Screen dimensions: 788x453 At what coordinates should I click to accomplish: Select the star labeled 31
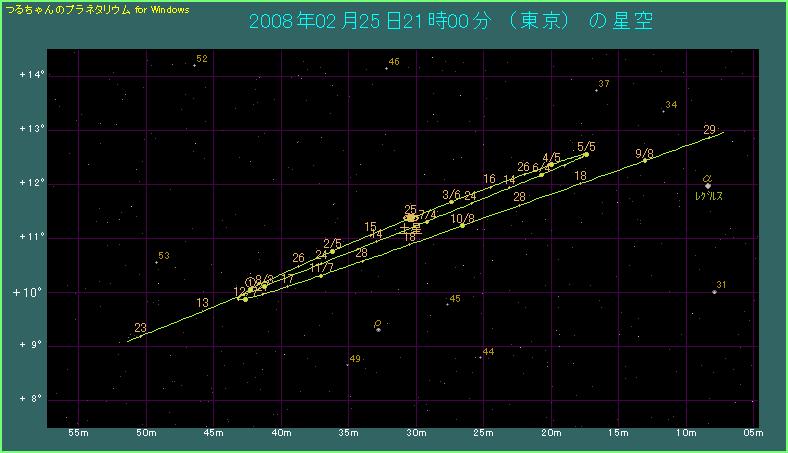(x=714, y=292)
